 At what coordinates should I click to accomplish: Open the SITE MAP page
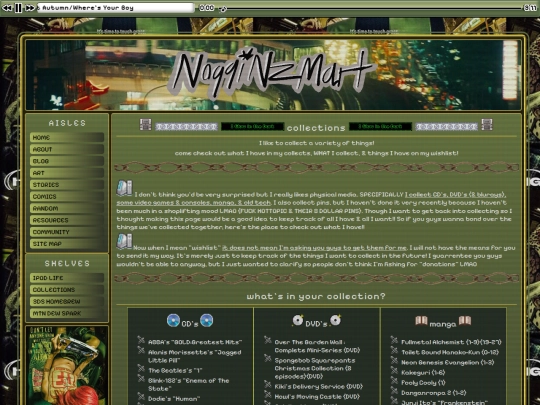(x=67, y=244)
